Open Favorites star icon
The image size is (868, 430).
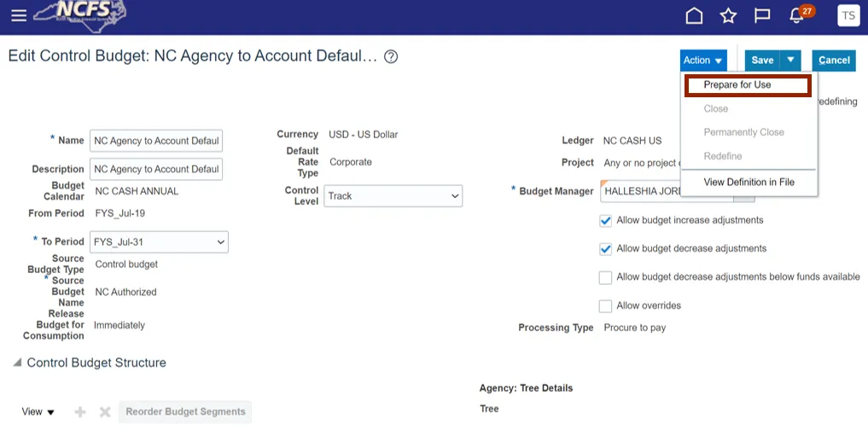click(728, 16)
